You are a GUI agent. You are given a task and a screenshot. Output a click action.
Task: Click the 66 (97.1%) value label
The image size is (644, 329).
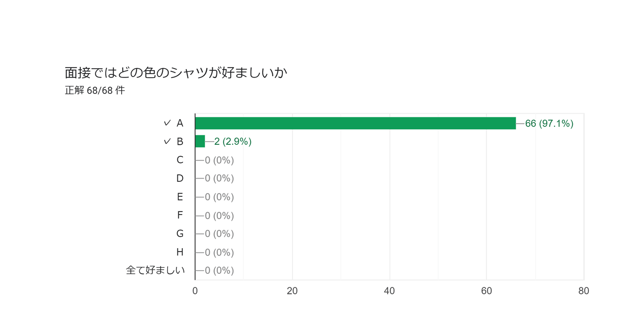coord(549,123)
